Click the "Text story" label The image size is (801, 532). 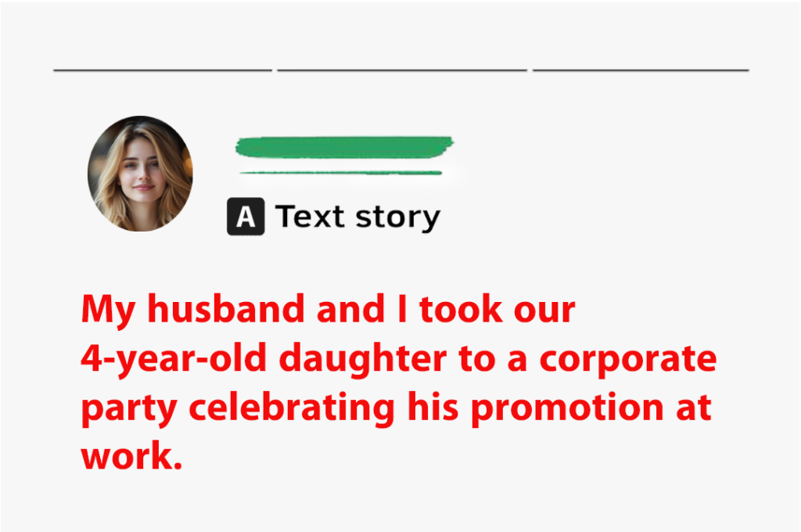pyautogui.click(x=357, y=217)
